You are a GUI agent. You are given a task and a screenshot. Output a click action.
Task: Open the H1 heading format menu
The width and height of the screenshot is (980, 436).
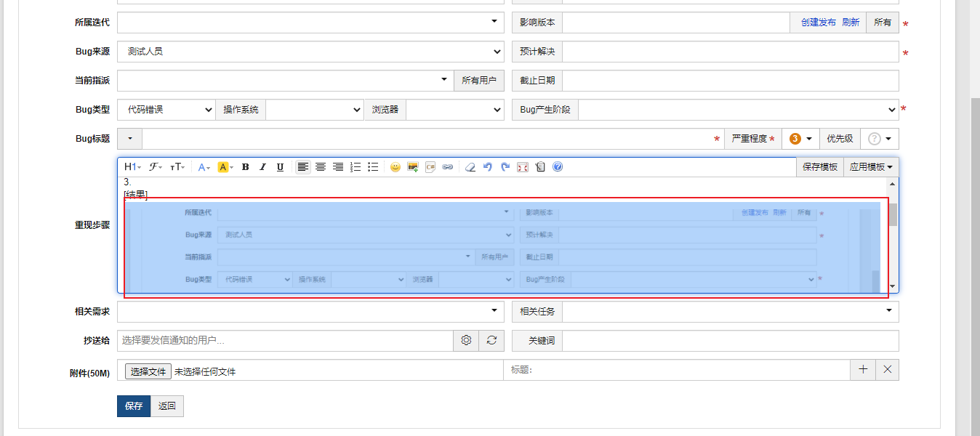click(132, 167)
